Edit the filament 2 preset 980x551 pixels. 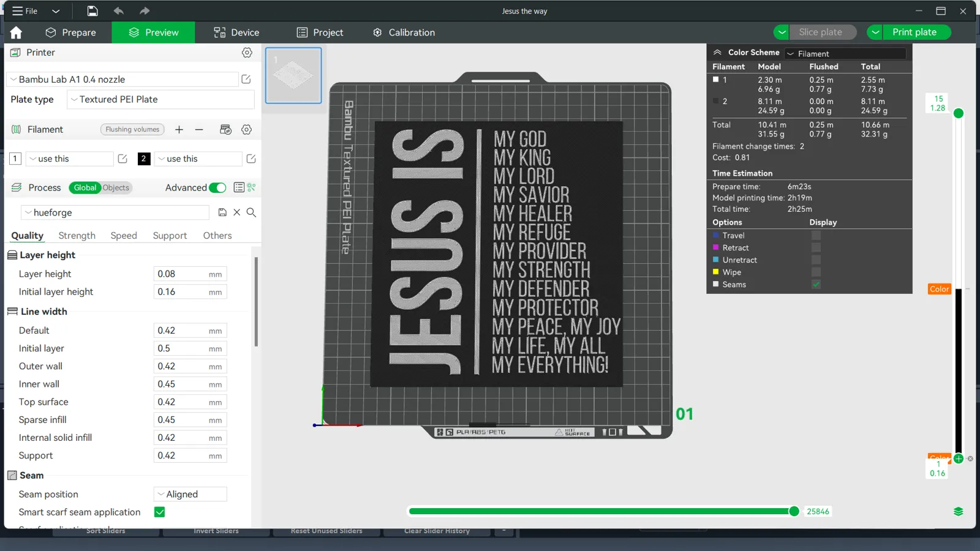point(251,159)
